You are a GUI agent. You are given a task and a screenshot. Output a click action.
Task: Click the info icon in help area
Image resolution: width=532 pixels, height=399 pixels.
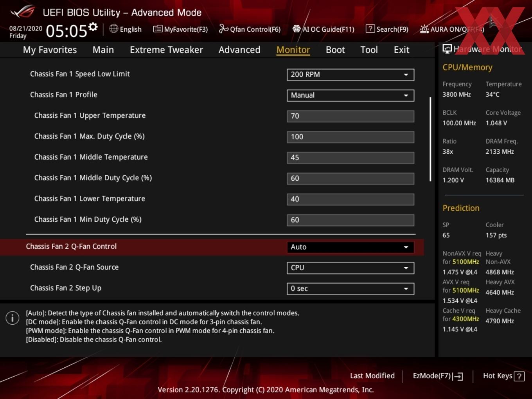pos(13,318)
